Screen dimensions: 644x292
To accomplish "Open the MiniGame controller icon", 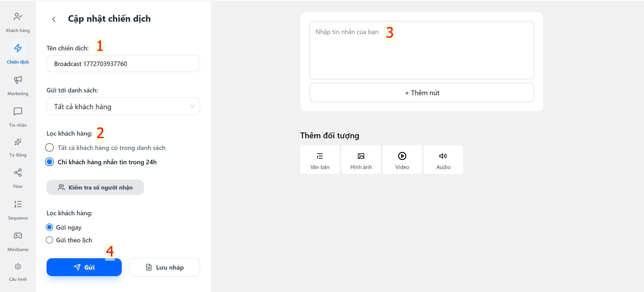I will 18,241.
